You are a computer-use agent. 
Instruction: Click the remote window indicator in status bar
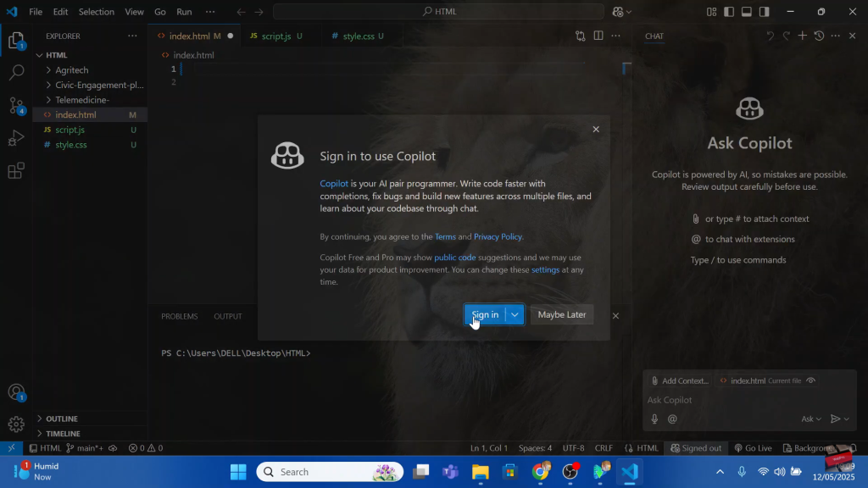11,448
